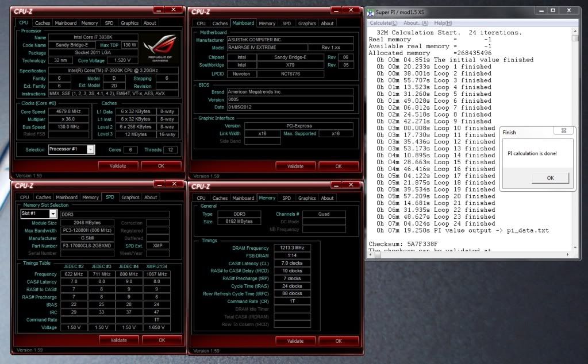Click the Loop 24 finished line
The image size is (588, 364).
click(436, 223)
